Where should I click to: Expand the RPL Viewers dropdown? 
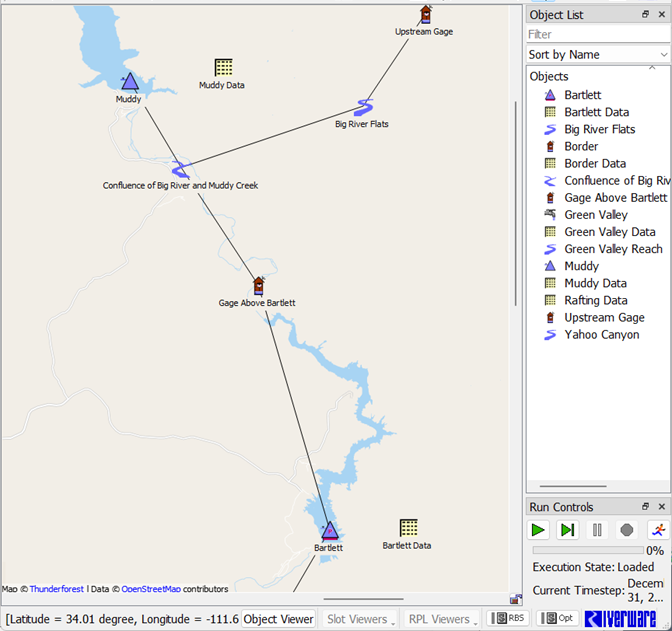pos(442,619)
